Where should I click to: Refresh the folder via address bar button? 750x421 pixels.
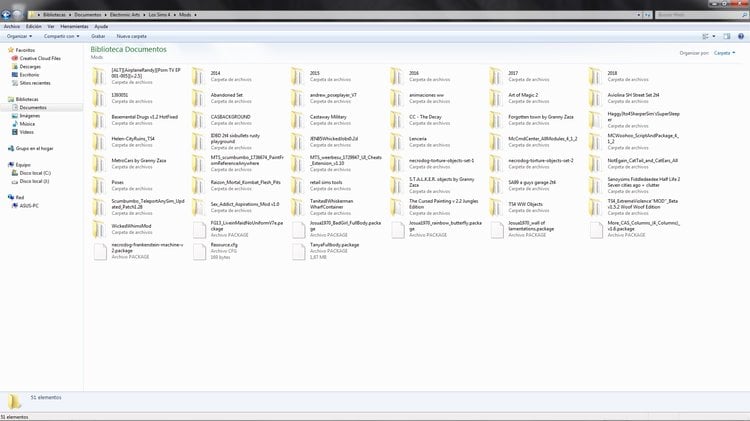tap(647, 15)
